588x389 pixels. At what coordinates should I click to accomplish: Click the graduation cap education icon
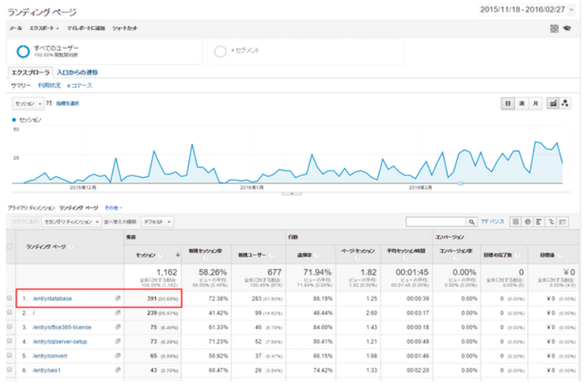(x=567, y=28)
